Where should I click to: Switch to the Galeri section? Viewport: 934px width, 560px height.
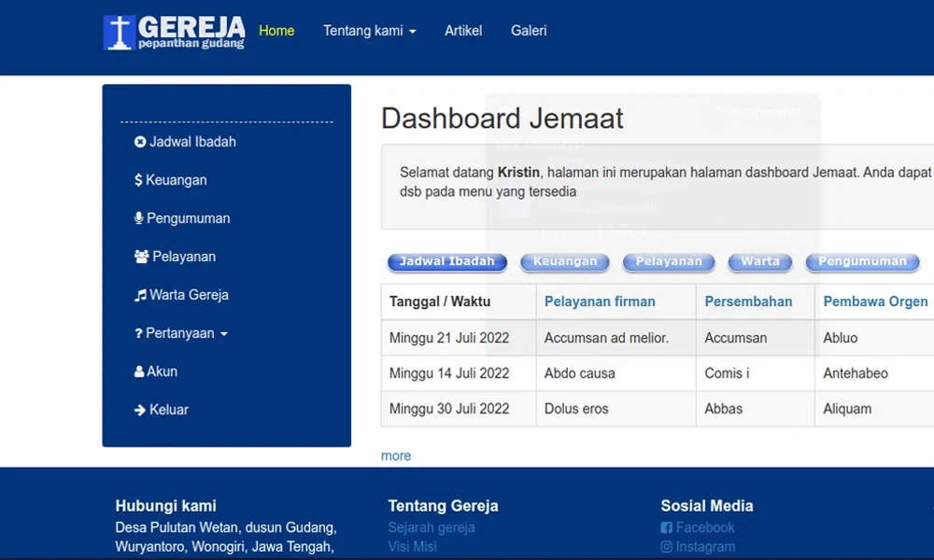529,31
